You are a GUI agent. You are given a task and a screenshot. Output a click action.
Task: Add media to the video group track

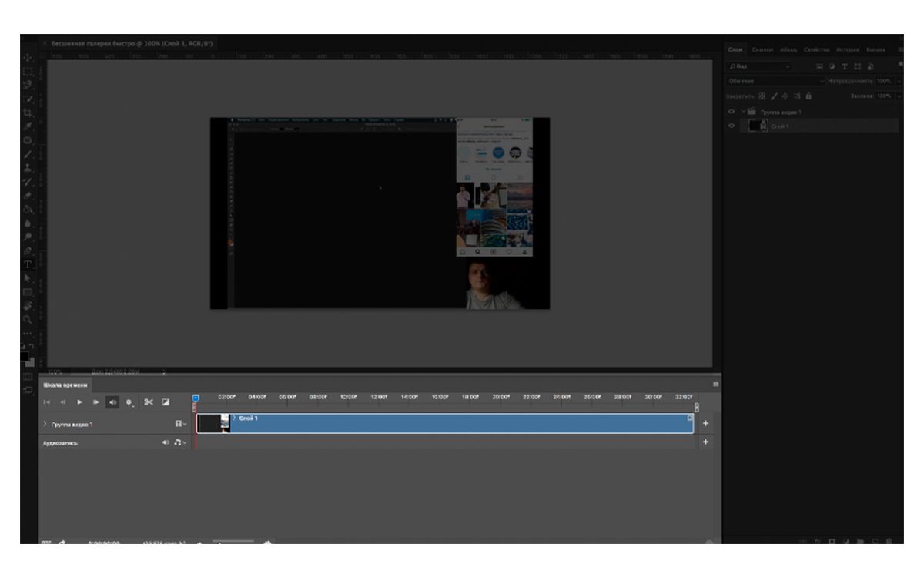pyautogui.click(x=706, y=423)
